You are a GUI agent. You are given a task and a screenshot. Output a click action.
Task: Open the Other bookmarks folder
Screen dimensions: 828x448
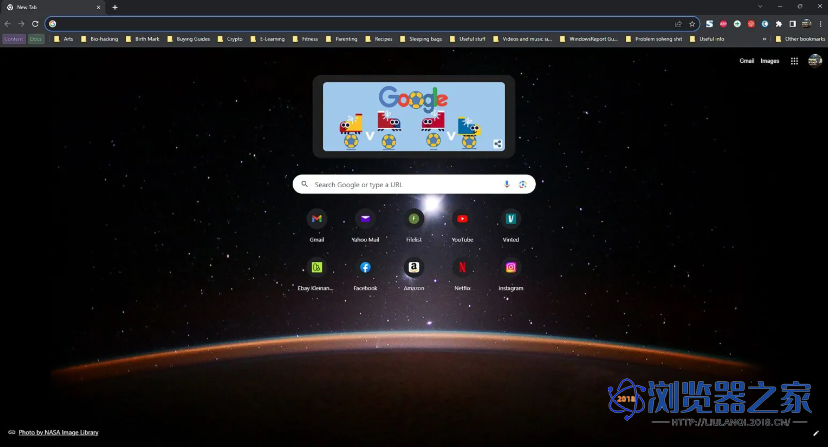click(800, 39)
